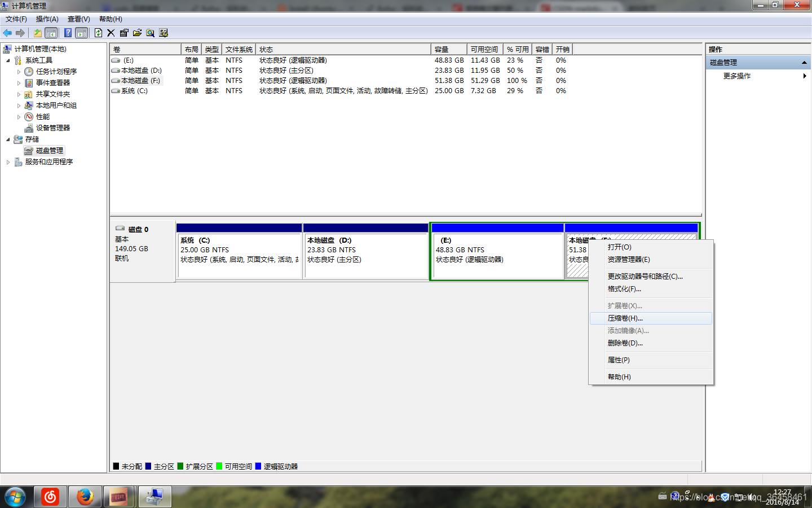Choose 属性(P) in context menu
This screenshot has width=812, height=508.
coord(651,360)
